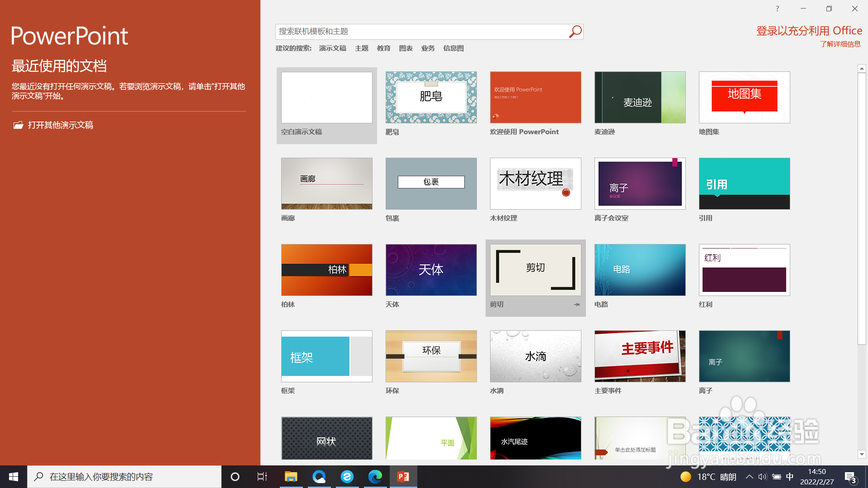Select the 木材纹理 template thumbnail

pos(536,184)
